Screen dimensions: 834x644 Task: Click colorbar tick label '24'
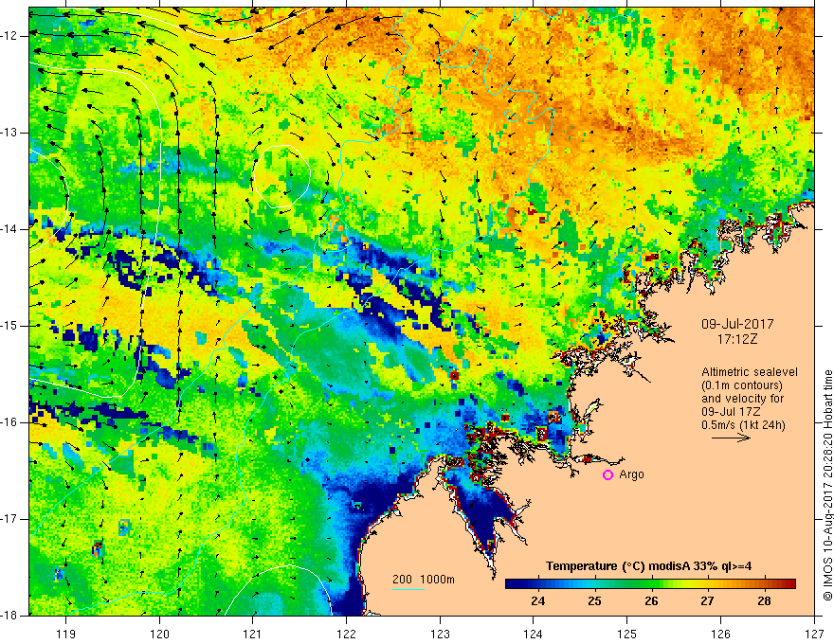(x=537, y=601)
